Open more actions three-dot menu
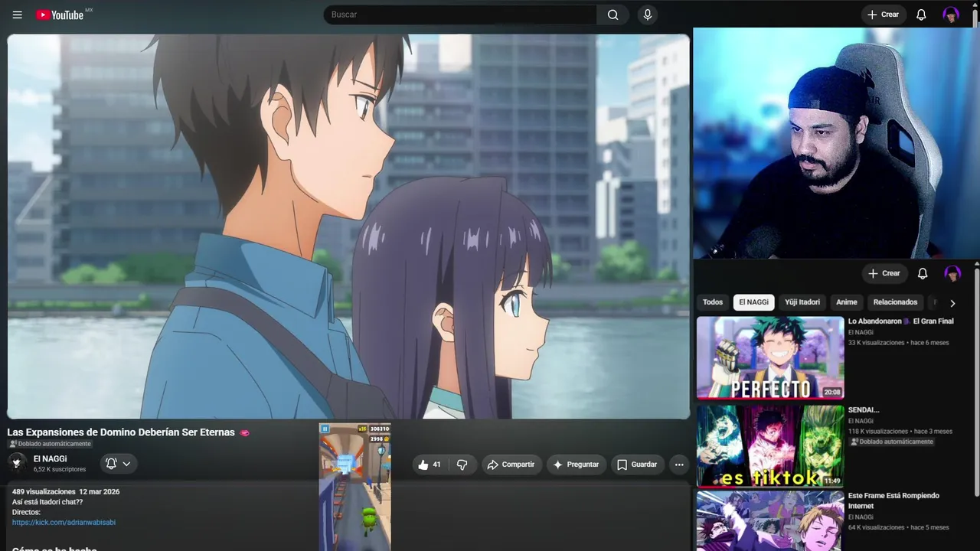This screenshot has width=980, height=551. coord(678,465)
